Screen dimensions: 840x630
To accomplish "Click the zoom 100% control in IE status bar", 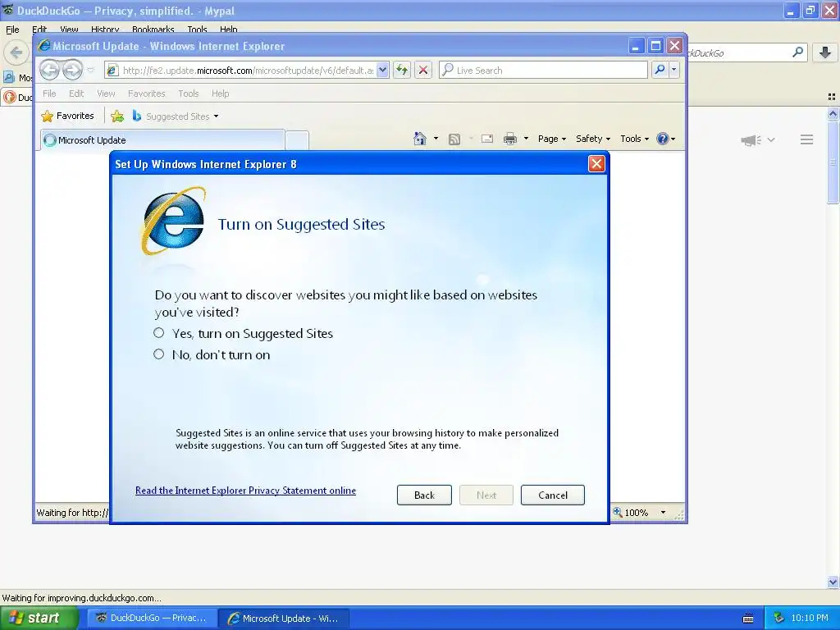I will coord(631,512).
